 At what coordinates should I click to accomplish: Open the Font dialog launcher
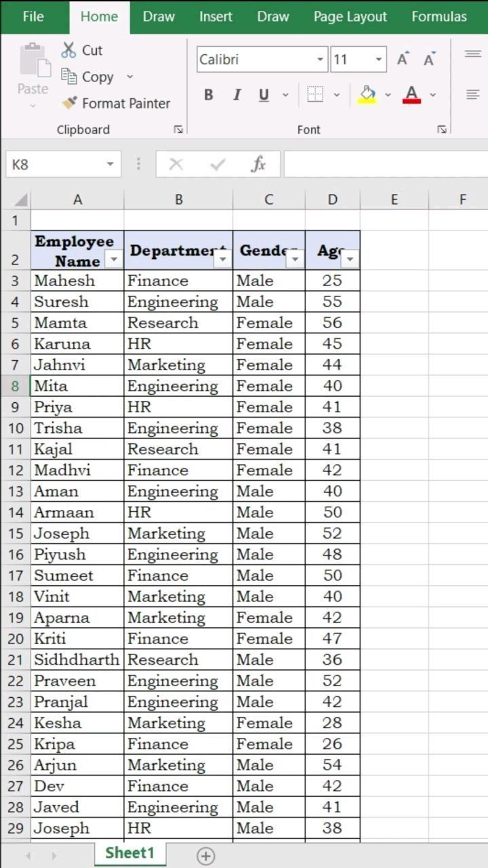point(441,130)
